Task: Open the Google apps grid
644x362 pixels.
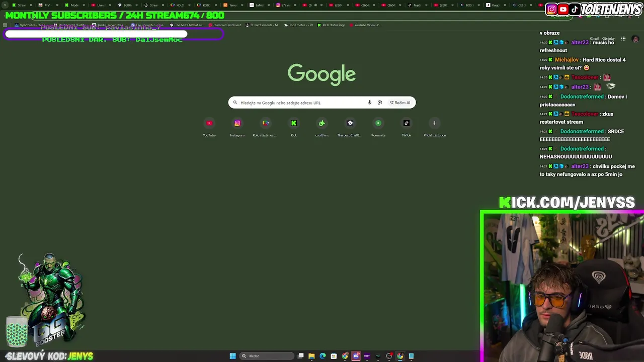Action: (x=623, y=39)
